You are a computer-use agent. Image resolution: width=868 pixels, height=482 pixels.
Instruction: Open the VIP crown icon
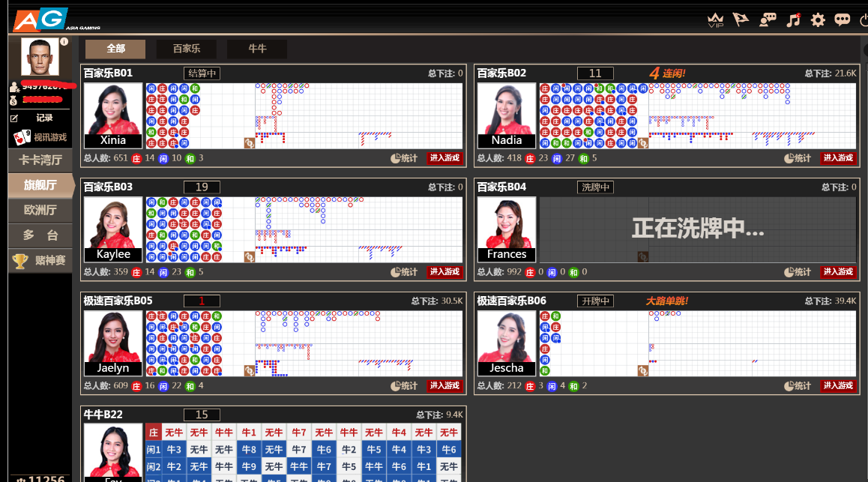click(716, 20)
